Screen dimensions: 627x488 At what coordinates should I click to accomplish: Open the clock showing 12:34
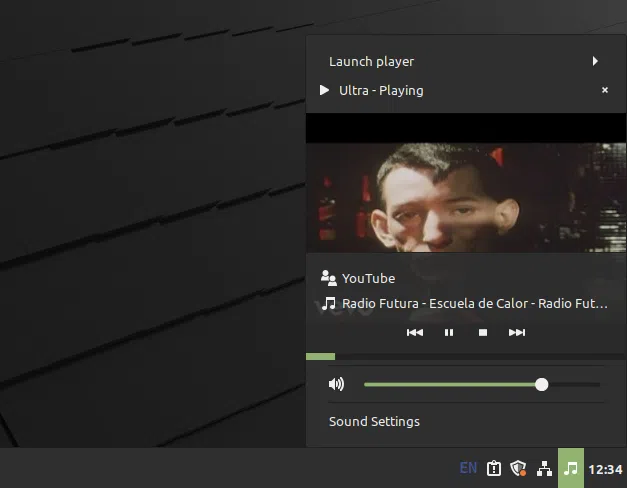(605, 469)
